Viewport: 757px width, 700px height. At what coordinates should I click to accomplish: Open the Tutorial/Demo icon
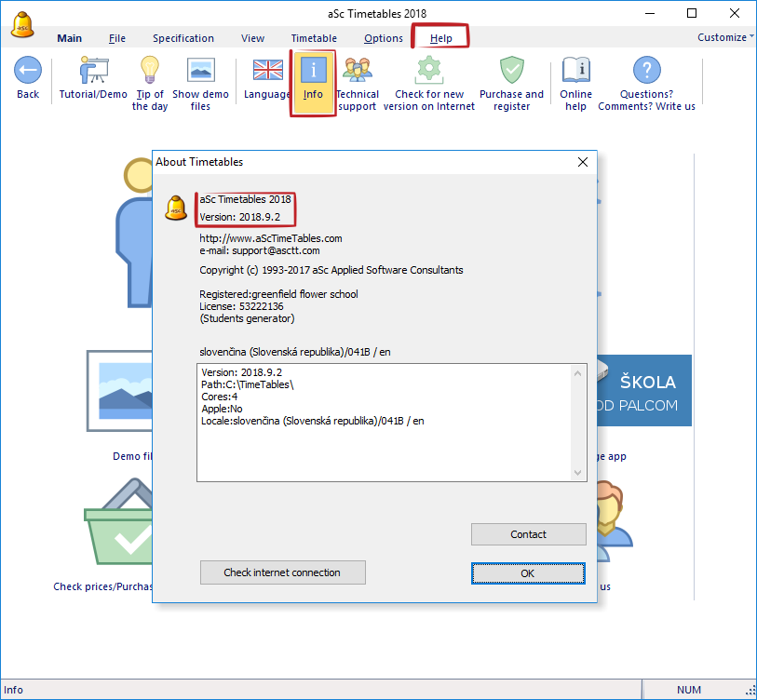(93, 71)
